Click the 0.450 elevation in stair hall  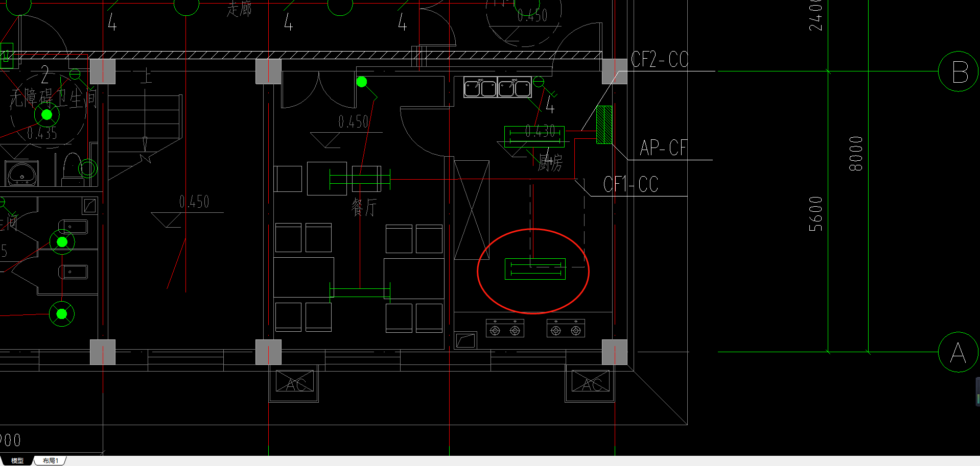coord(194,202)
